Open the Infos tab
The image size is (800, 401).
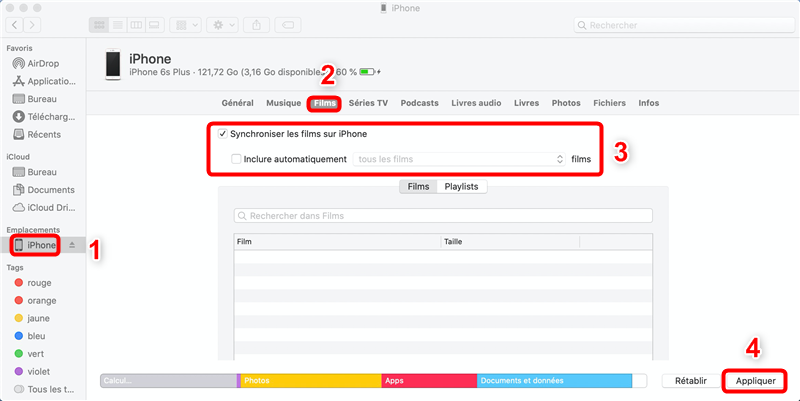coord(648,103)
